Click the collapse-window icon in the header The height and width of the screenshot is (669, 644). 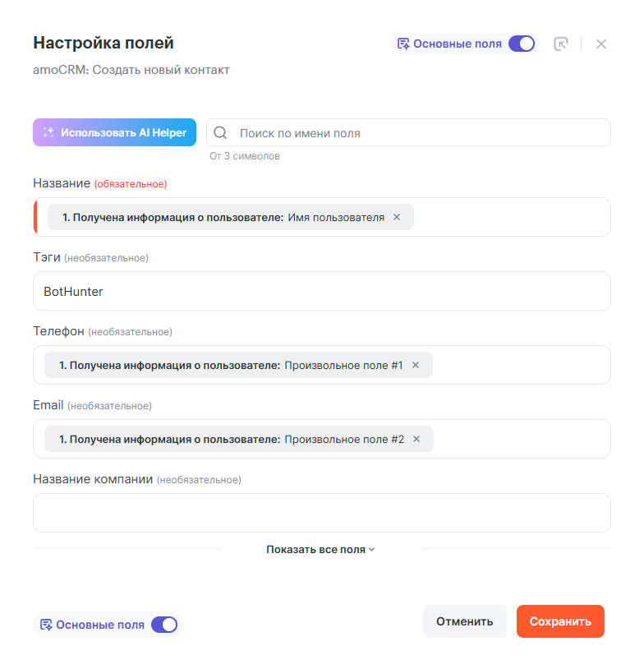(561, 44)
